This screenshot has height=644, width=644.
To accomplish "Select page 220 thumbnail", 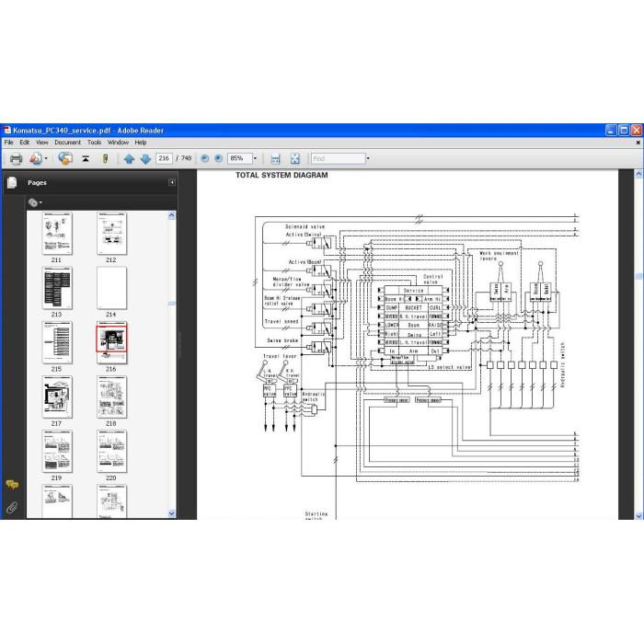I will click(111, 452).
